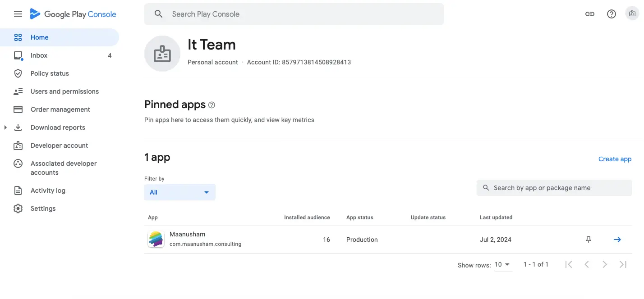Go to next page of apps
The width and height of the screenshot is (644, 299).
click(x=605, y=264)
